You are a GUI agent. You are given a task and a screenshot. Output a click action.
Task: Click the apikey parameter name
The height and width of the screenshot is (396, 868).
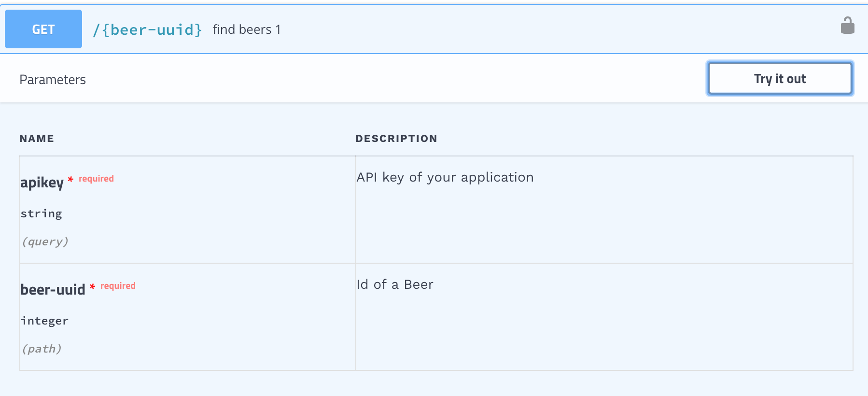tap(42, 183)
